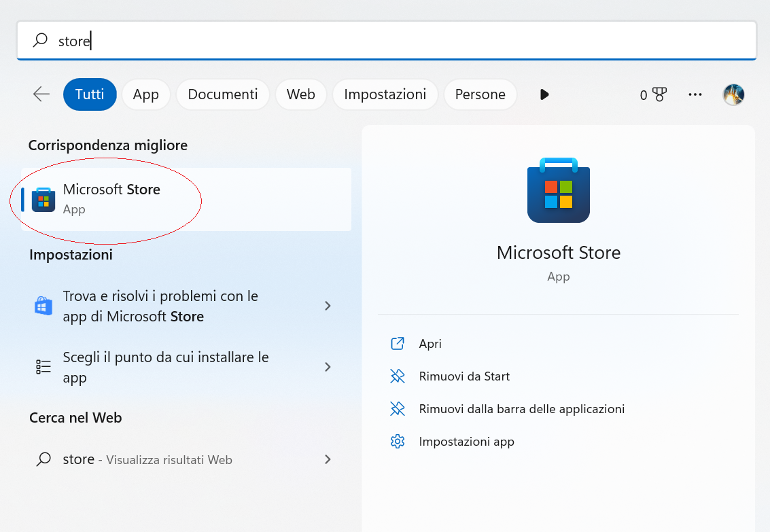
Task: Expand the troubleshoot Microsoft Store apps chevron
Action: point(328,306)
